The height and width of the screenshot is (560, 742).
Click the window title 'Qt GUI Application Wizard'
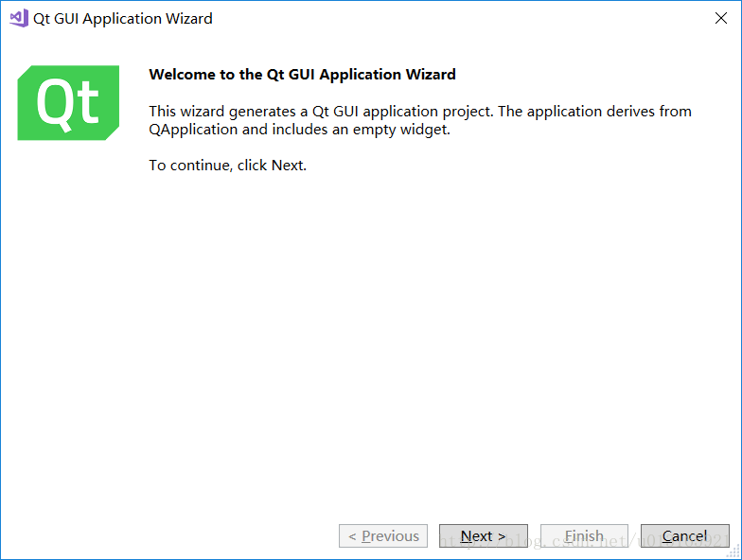pos(123,19)
